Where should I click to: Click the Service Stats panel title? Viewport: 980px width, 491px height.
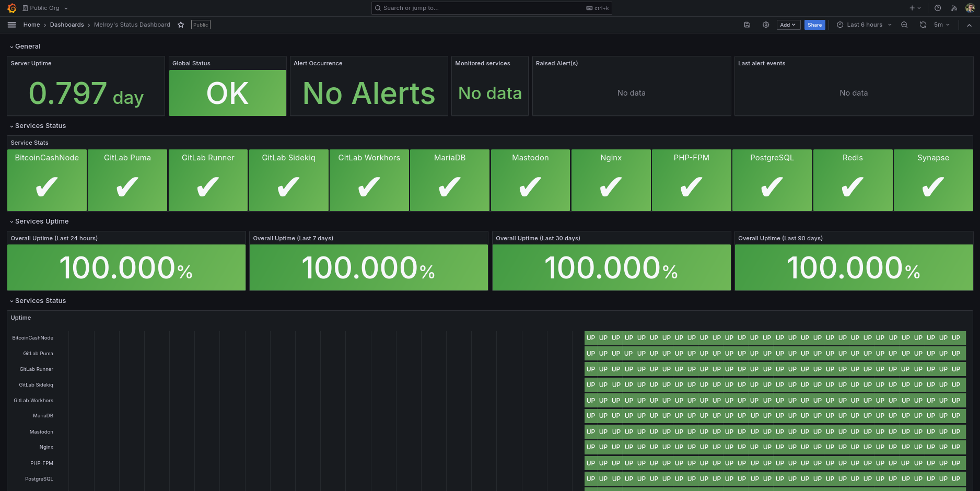(x=29, y=143)
